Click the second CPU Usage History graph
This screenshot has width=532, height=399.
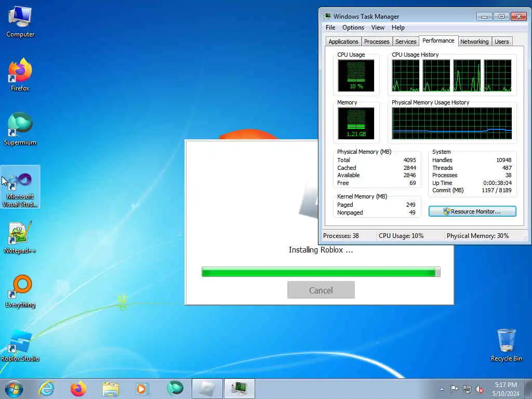(x=436, y=75)
